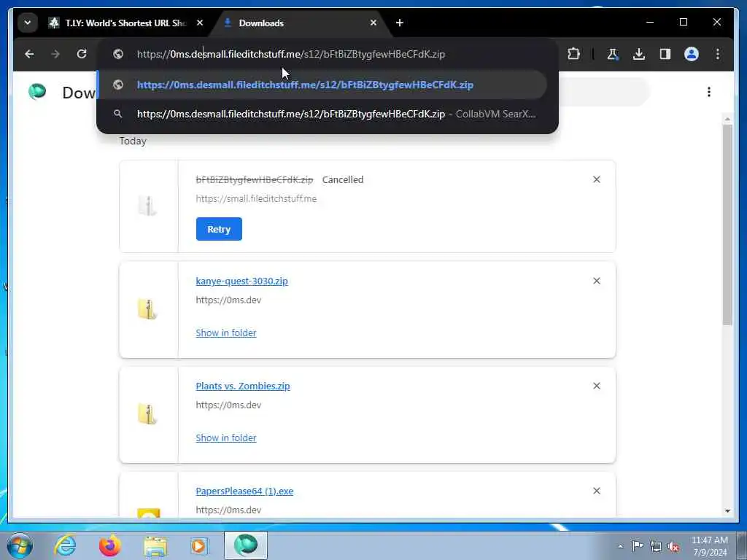Click the Downloads page browser logo
The width and height of the screenshot is (747, 560).
click(x=37, y=91)
